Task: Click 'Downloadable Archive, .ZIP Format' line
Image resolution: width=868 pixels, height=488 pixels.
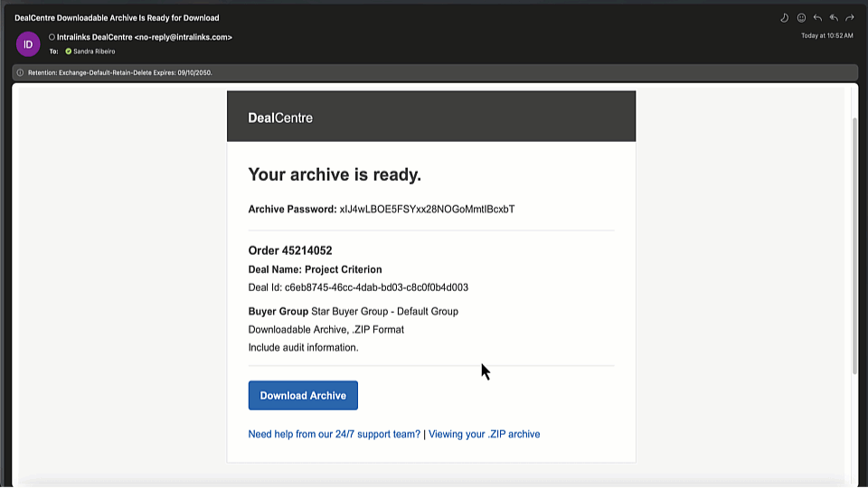Action: click(x=326, y=330)
